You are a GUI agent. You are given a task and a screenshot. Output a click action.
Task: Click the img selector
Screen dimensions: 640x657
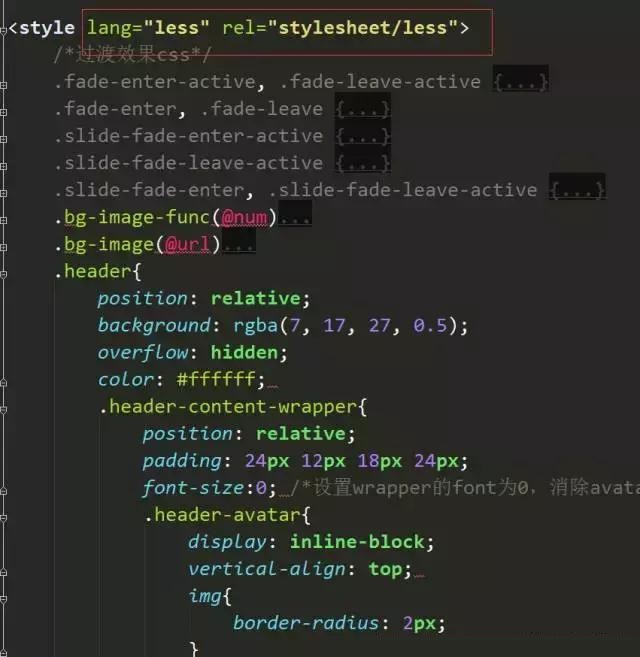tap(205, 597)
